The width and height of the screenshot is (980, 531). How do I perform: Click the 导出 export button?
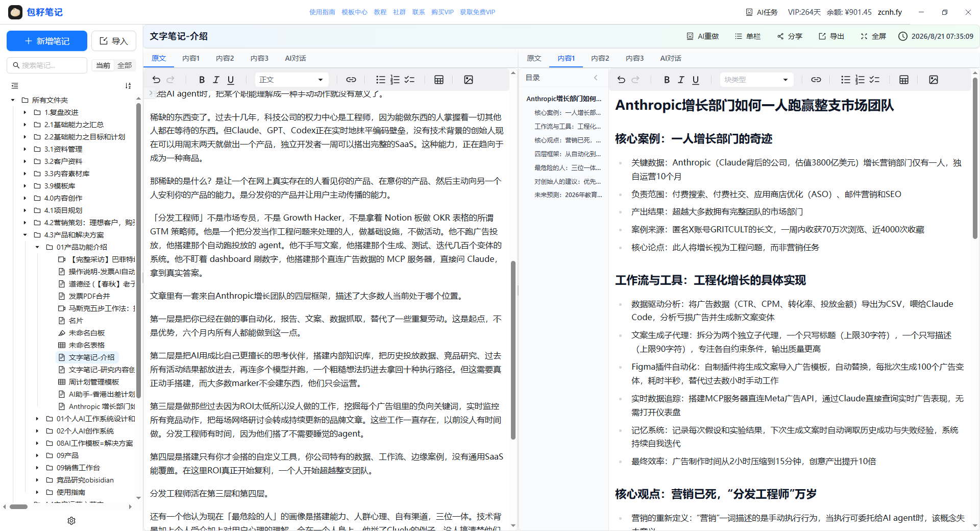pyautogui.click(x=831, y=36)
